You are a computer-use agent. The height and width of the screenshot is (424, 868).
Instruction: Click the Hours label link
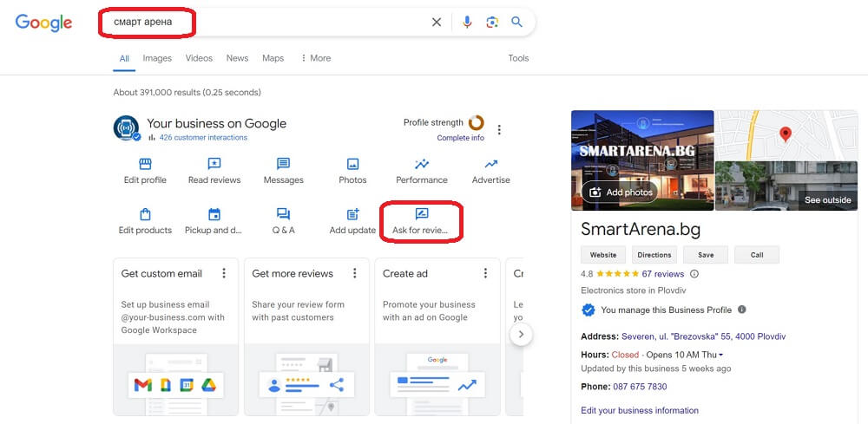[x=595, y=355]
